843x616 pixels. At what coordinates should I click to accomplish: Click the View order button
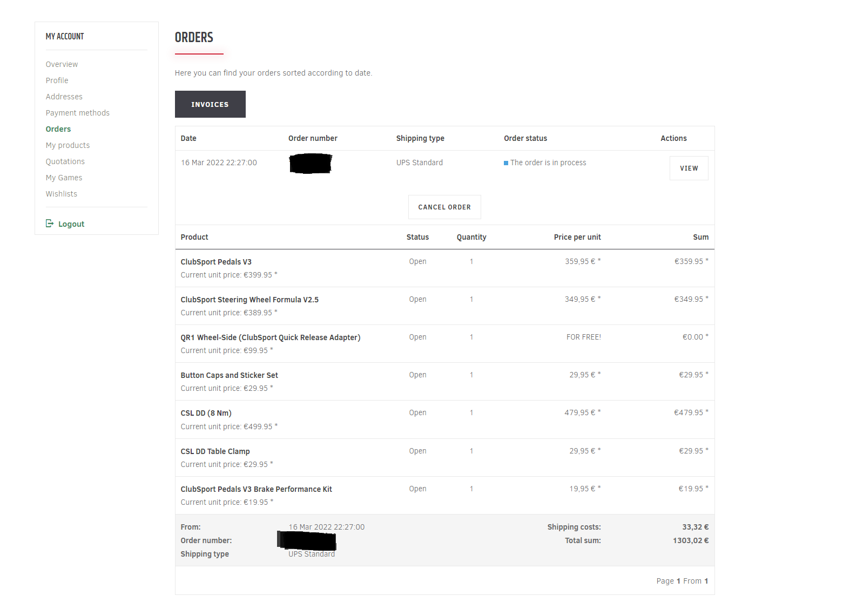point(689,168)
